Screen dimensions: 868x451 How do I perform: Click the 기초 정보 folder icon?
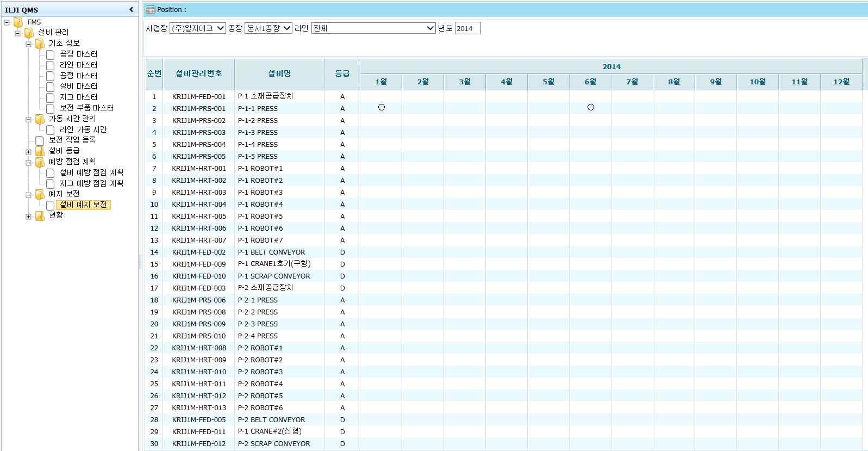coord(40,44)
